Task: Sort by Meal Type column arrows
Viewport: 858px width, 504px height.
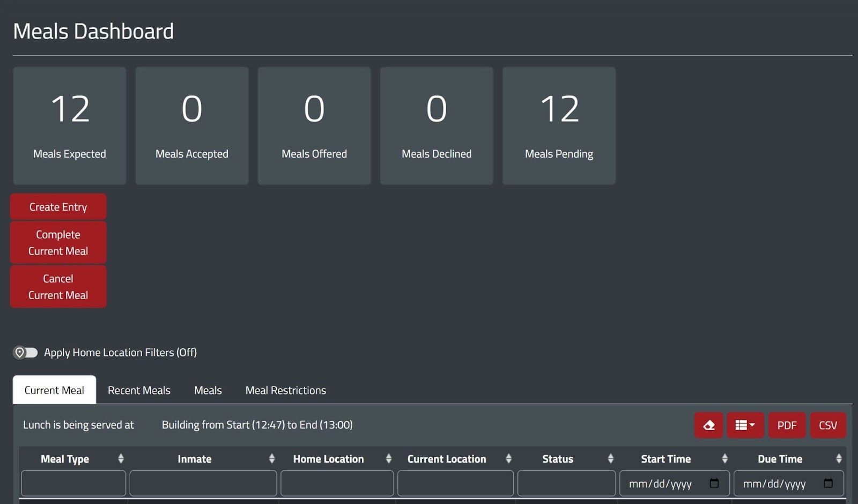Action: point(121,458)
